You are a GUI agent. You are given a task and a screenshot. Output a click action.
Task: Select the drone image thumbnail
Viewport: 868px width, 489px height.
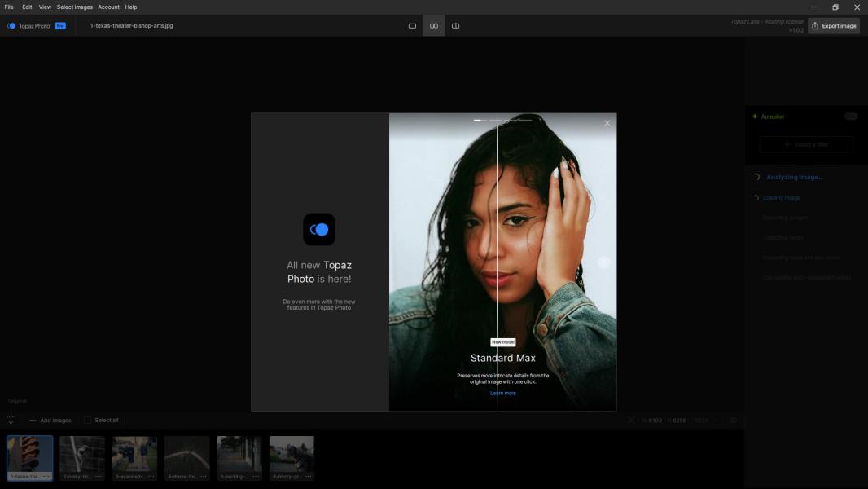click(186, 455)
